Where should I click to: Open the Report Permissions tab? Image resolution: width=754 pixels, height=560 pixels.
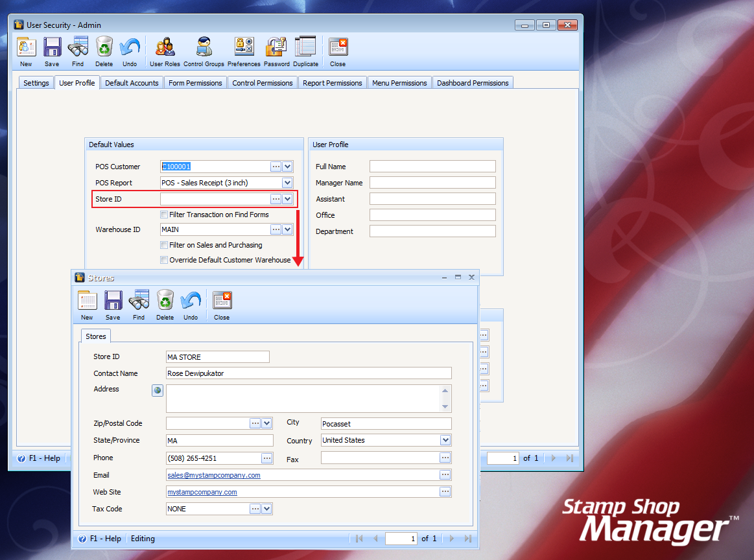click(333, 83)
